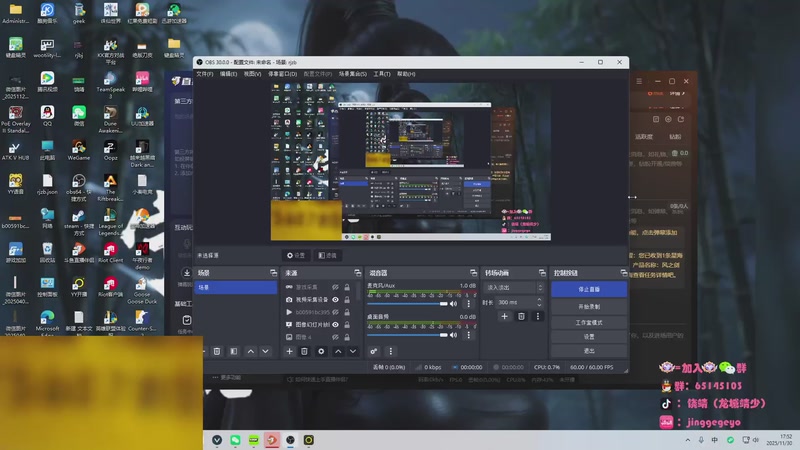Enable 工作室模式 button
Image resolution: width=800 pixels, height=450 pixels.
click(589, 322)
